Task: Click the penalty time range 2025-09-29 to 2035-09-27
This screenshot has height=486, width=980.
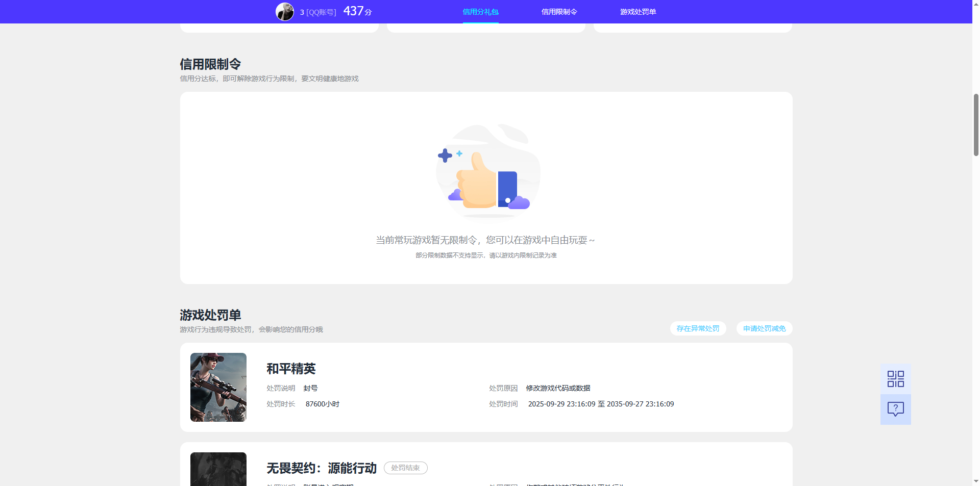Action: click(x=601, y=404)
